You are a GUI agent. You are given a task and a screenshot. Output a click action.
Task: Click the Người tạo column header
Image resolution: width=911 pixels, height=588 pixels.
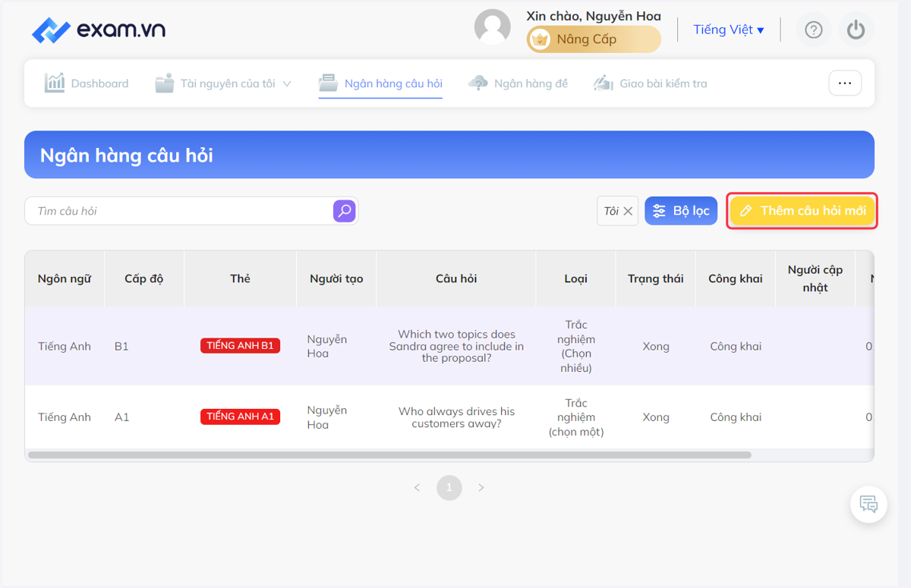[x=336, y=278]
